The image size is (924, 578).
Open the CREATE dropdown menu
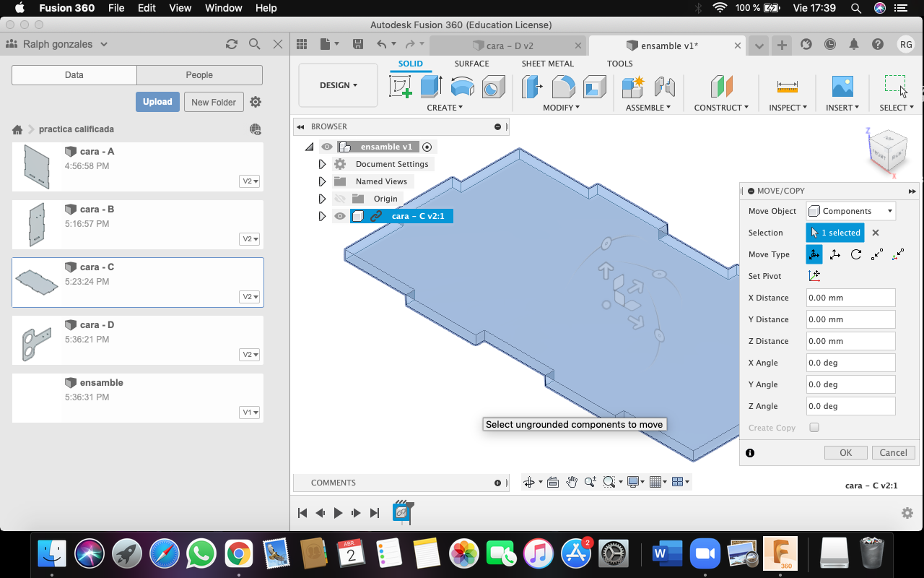click(x=445, y=108)
